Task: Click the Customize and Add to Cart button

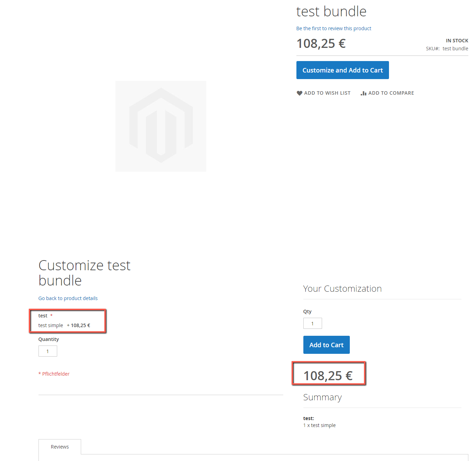Action: click(x=342, y=70)
